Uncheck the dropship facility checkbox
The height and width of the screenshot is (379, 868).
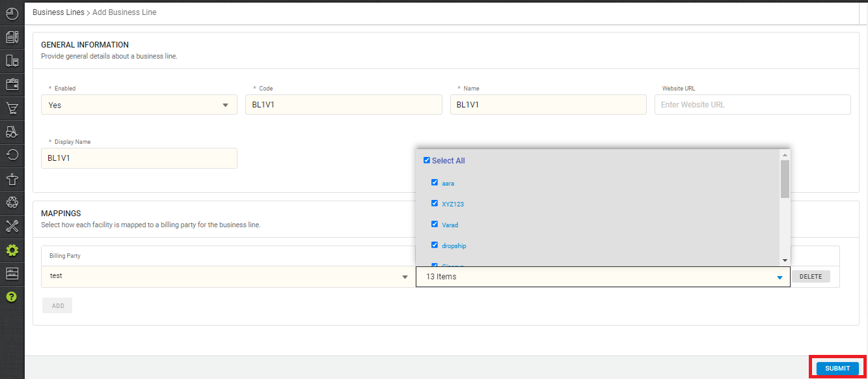click(435, 245)
